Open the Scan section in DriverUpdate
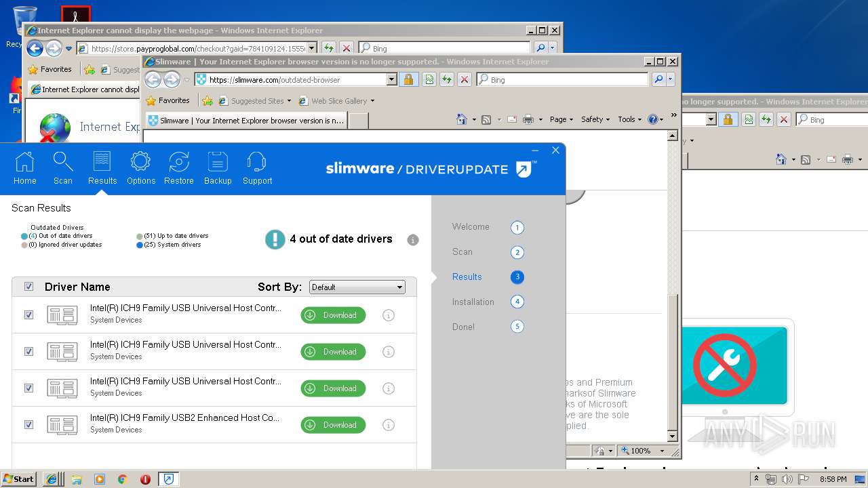The width and height of the screenshot is (868, 488). coord(63,168)
